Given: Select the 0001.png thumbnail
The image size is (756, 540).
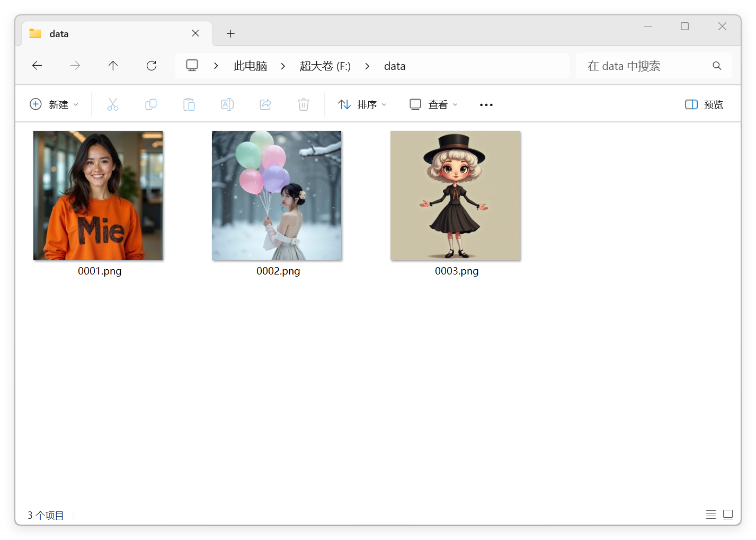Looking at the screenshot, I should pos(98,196).
